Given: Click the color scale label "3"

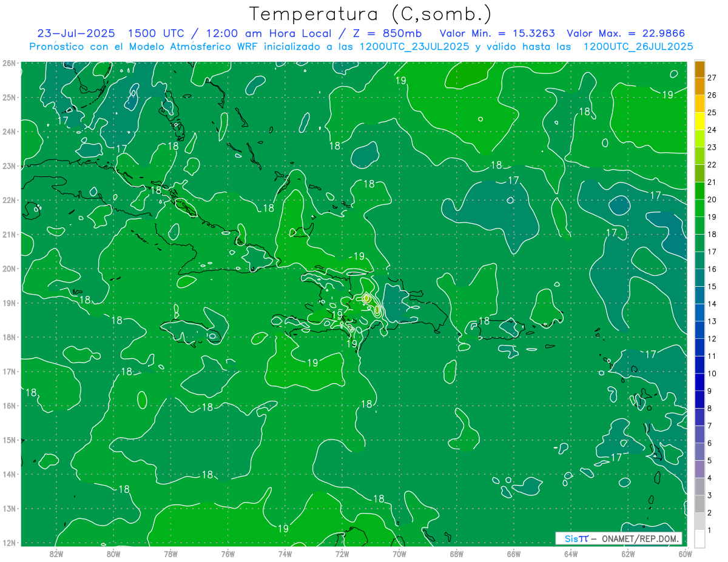Looking at the screenshot, I should click(709, 495).
